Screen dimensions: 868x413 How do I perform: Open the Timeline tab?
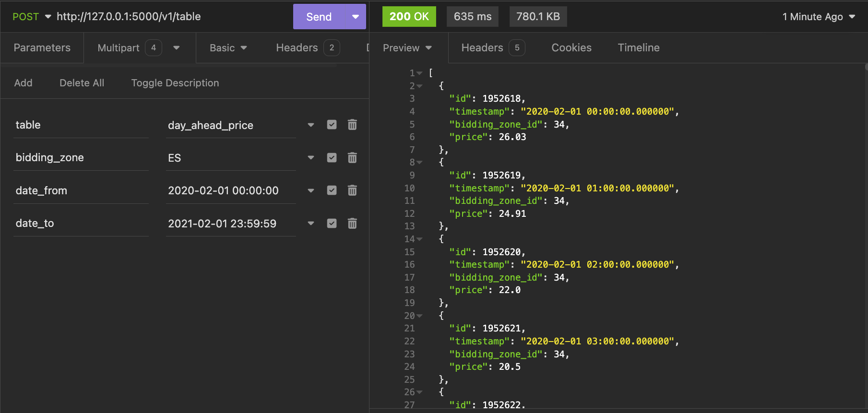click(639, 48)
